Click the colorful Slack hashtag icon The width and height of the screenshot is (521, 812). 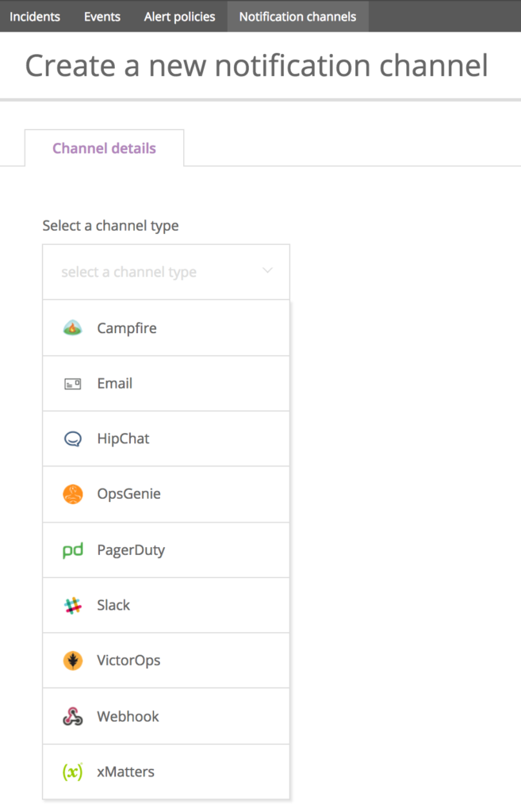72,605
